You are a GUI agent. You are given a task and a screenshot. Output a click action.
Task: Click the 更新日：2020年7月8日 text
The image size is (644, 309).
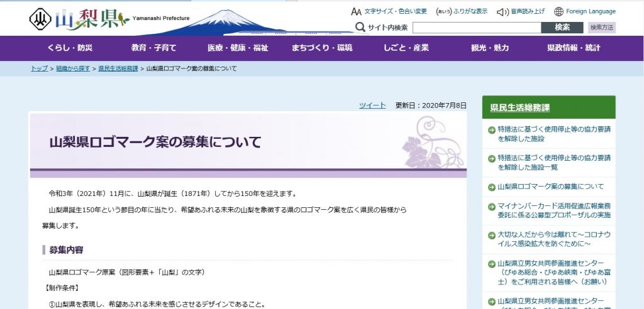tap(431, 106)
